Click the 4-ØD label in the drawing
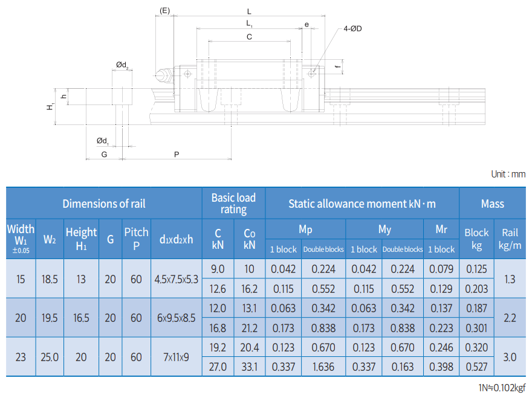532x401 pixels. pos(352,28)
